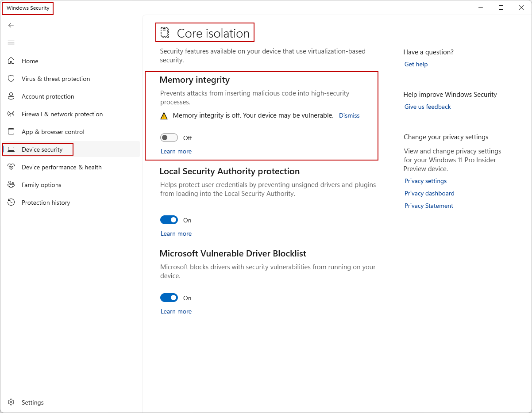
Task: Click 'Memory integrity is off' warning text
Action: click(253, 115)
